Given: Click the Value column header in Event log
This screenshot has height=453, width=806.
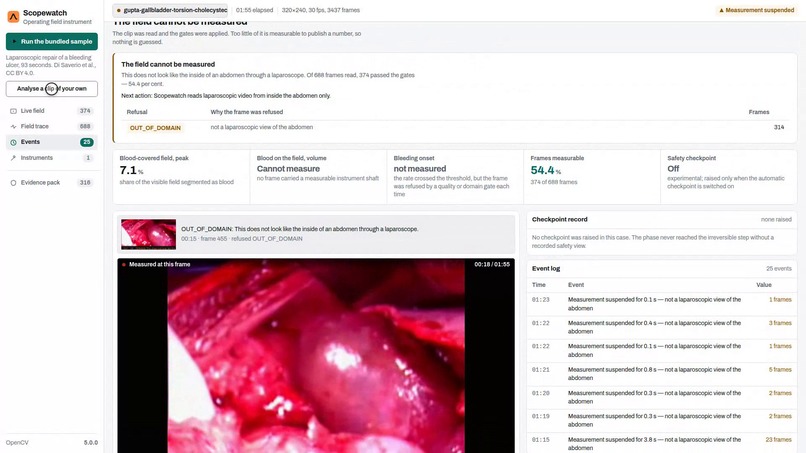Looking at the screenshot, I should click(764, 285).
